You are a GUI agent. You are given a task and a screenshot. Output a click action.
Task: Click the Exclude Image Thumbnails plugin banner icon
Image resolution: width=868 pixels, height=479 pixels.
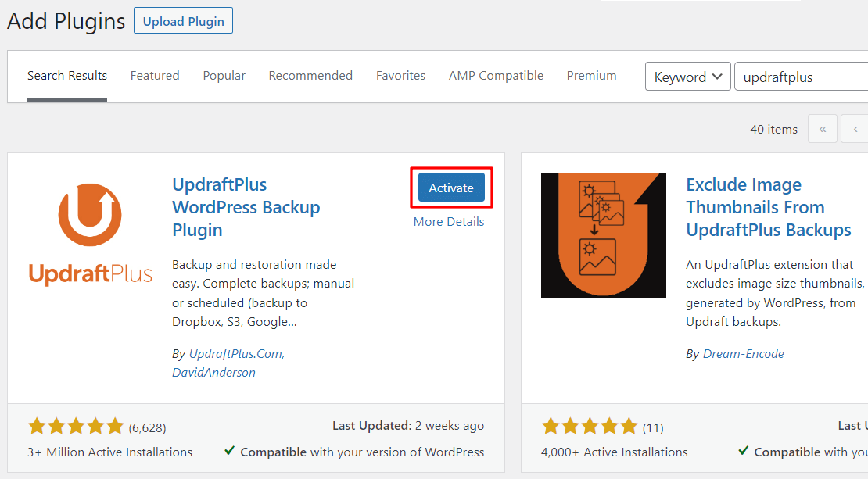coord(603,234)
